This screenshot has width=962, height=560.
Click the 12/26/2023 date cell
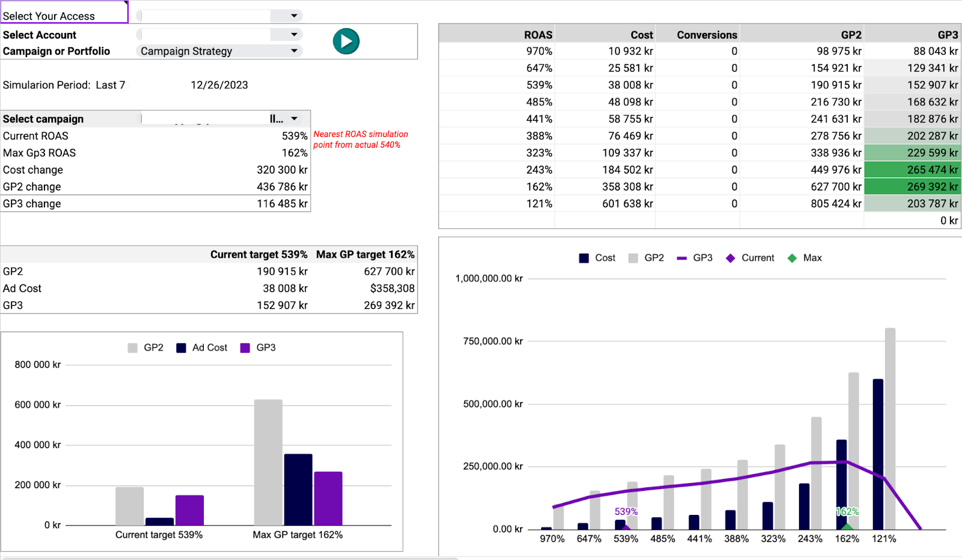point(219,85)
